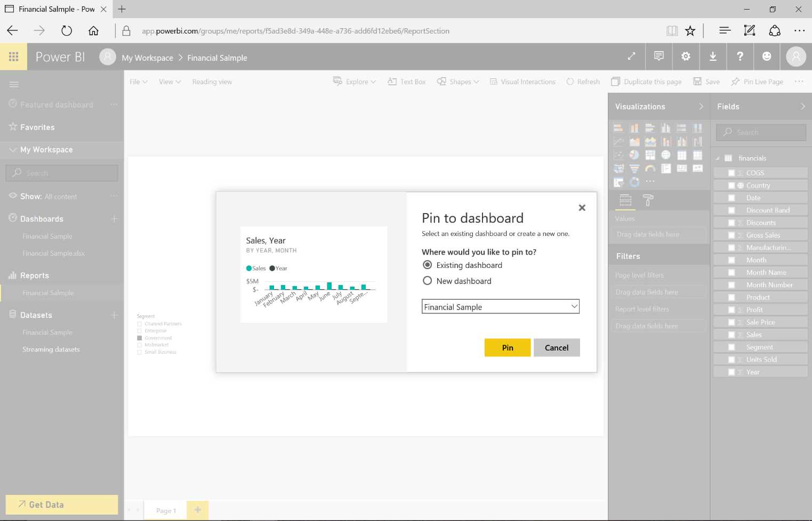Screen dimensions: 812x521
Task: Check the Sales field checkbox
Action: [x=731, y=335]
